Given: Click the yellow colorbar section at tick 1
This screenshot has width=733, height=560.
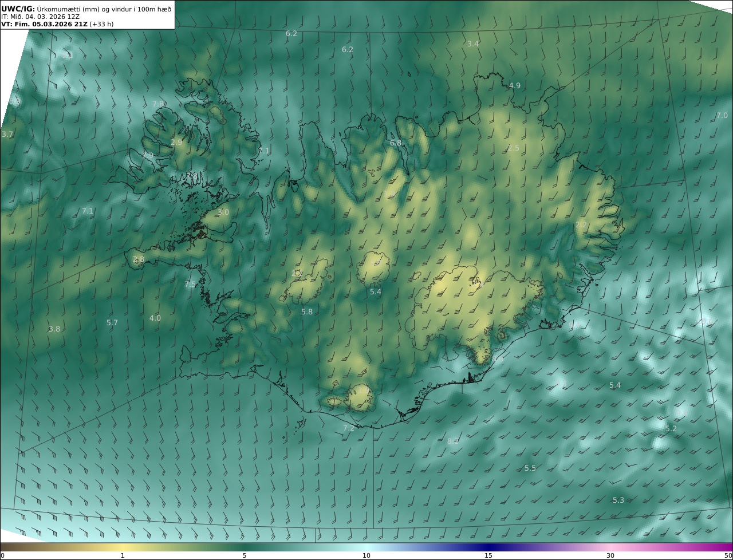Looking at the screenshot, I should 122,547.
